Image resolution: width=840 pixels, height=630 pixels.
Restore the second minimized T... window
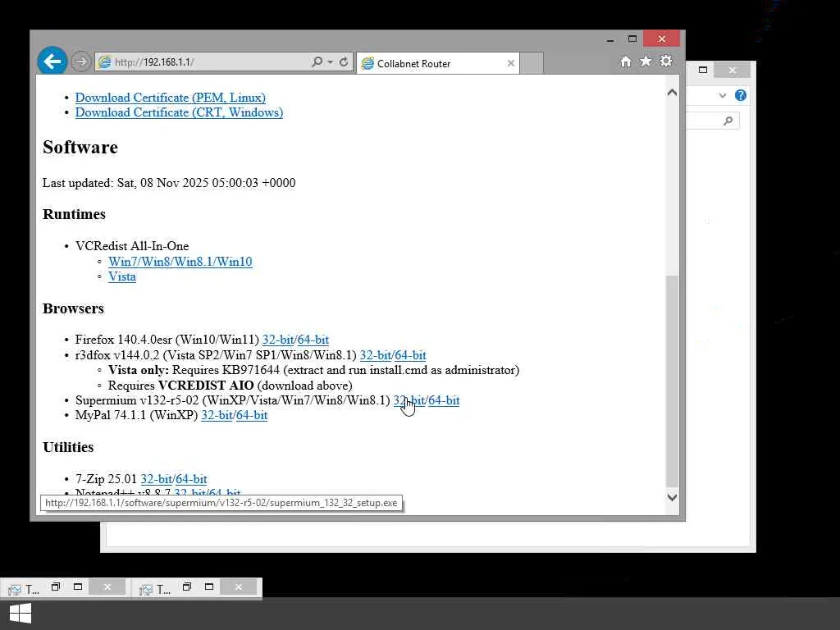point(186,587)
